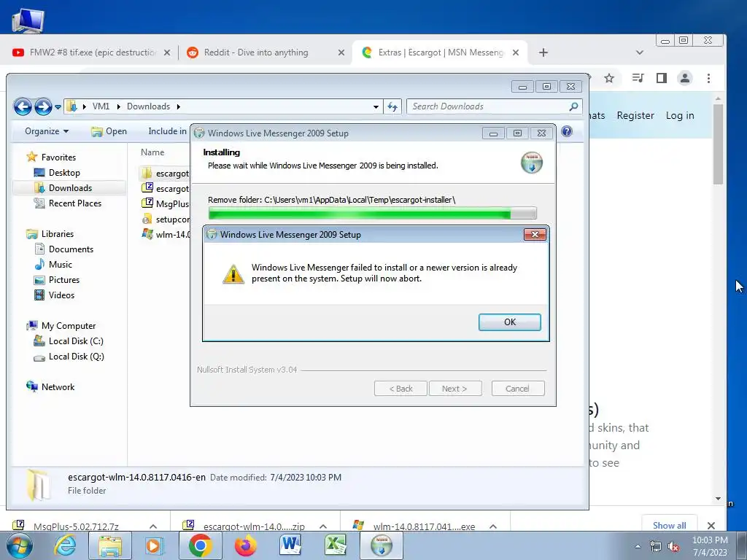The width and height of the screenshot is (747, 560).
Task: Refresh the Downloads folder view
Action: (x=392, y=106)
